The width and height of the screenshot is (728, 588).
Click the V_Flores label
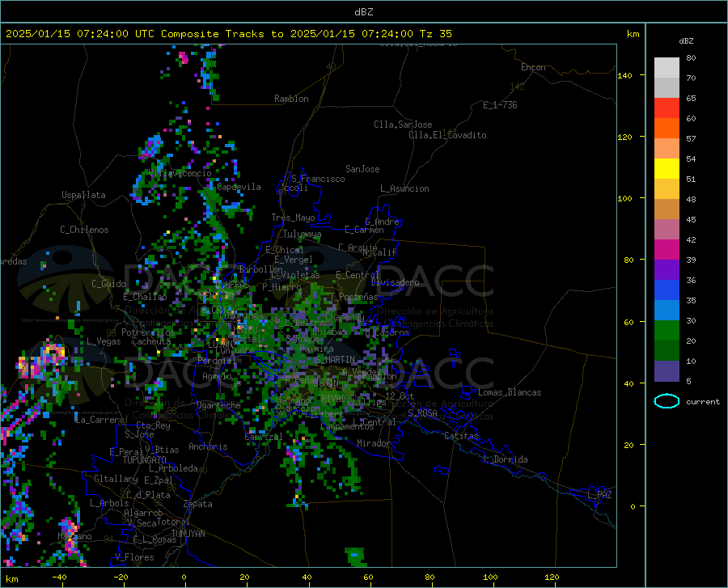134,557
